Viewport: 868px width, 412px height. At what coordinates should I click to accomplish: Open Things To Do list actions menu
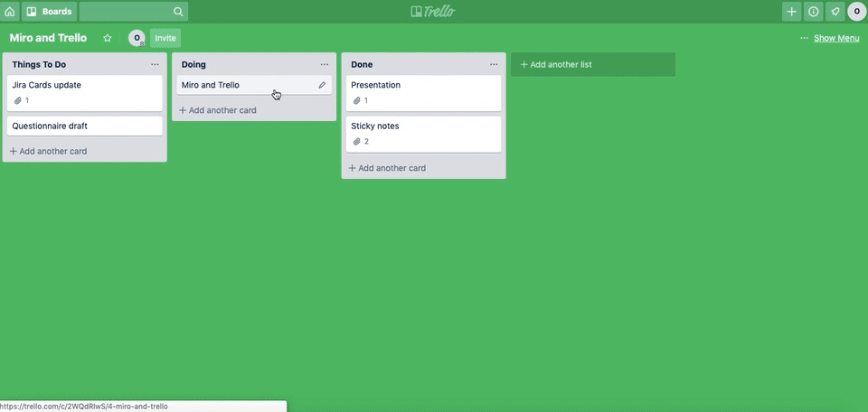155,65
